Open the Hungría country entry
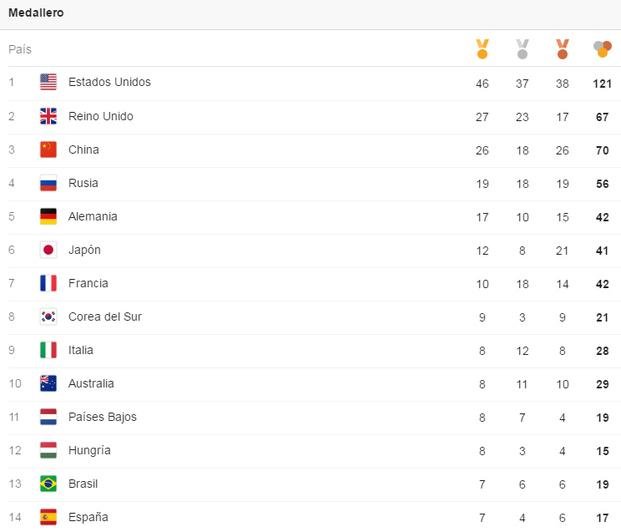The width and height of the screenshot is (621, 532). [x=90, y=450]
